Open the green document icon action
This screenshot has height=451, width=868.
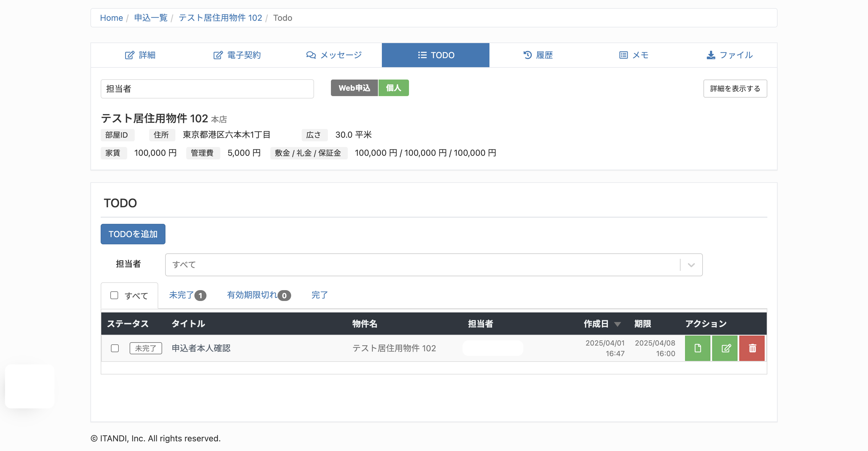[x=697, y=348]
